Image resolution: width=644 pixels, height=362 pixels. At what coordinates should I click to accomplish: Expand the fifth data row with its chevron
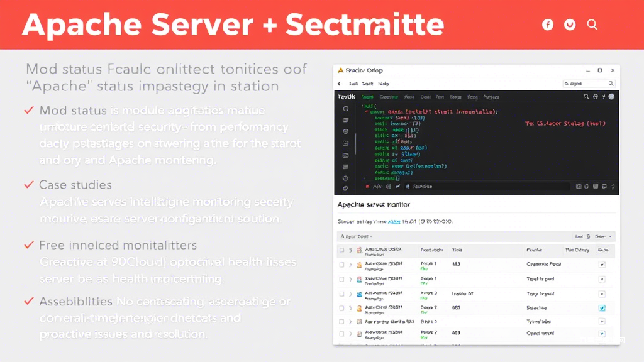[351, 322]
